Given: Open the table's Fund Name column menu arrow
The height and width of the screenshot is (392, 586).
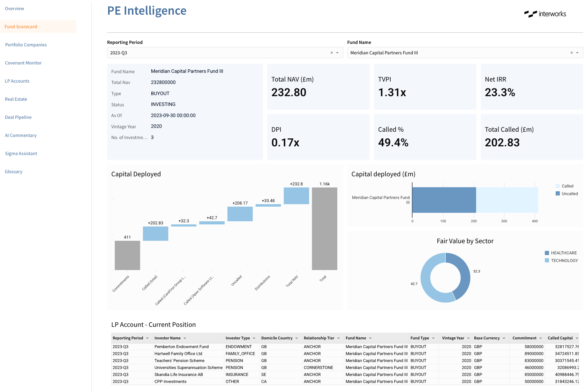Looking at the screenshot, I should click(370, 338).
